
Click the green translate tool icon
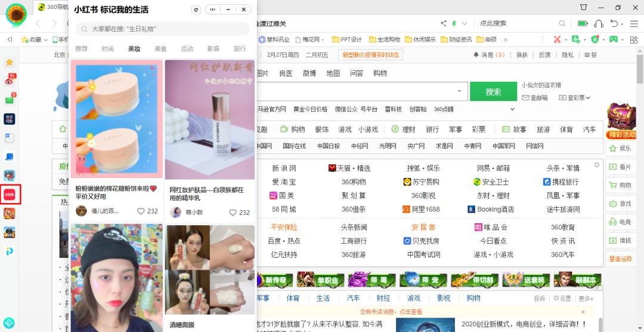(x=576, y=39)
